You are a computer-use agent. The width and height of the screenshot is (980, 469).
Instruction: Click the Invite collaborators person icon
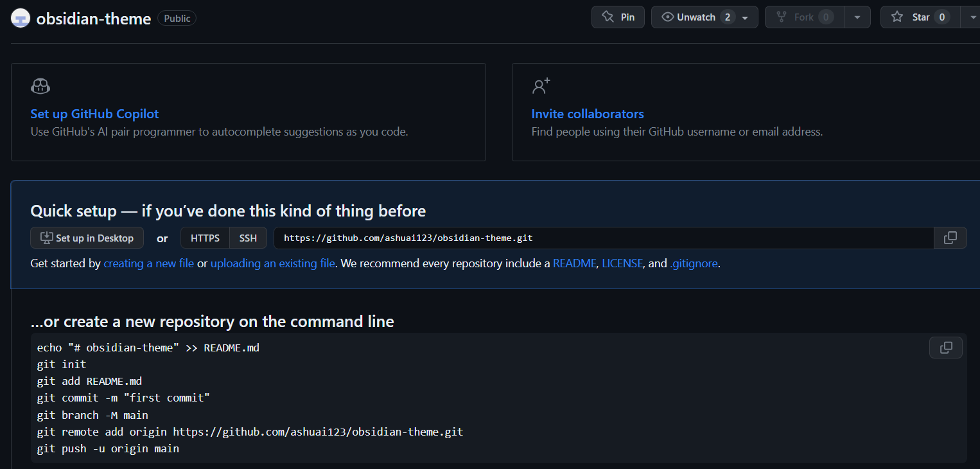point(541,86)
